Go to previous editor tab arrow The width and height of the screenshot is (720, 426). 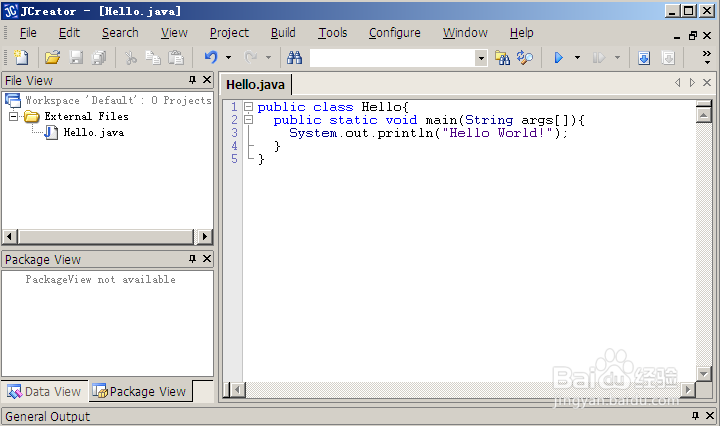coord(677,83)
